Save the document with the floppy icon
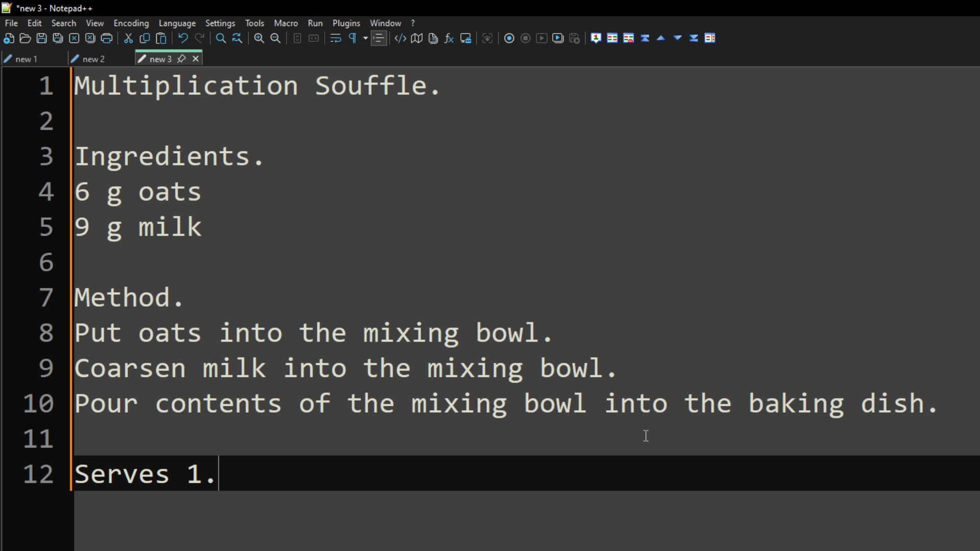 (x=41, y=38)
